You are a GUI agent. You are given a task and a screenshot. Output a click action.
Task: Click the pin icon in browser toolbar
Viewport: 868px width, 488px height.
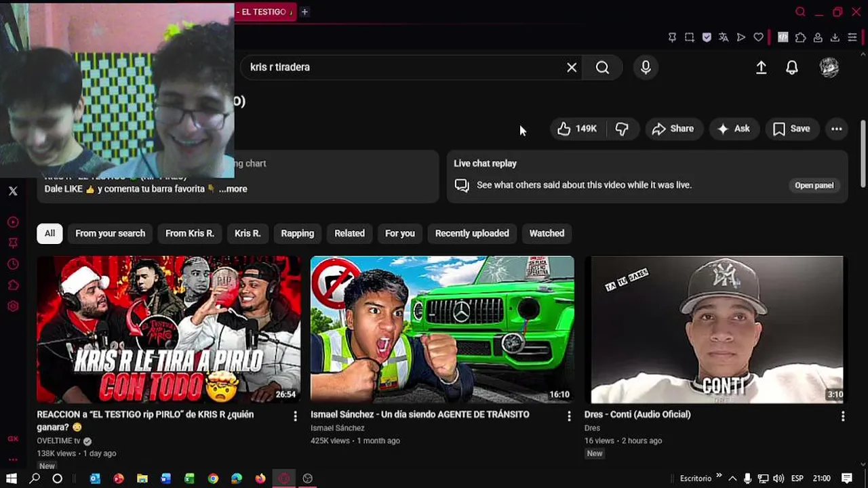coord(672,37)
